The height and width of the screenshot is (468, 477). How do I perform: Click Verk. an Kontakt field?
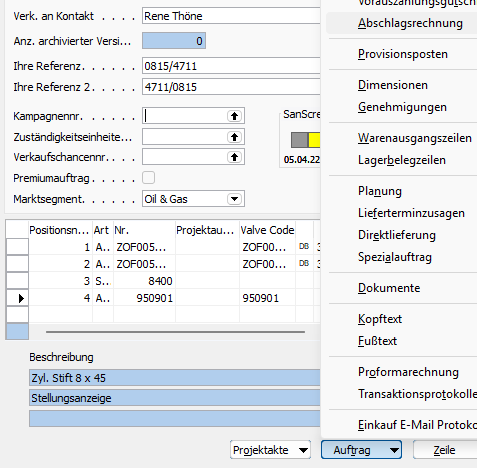point(231,16)
